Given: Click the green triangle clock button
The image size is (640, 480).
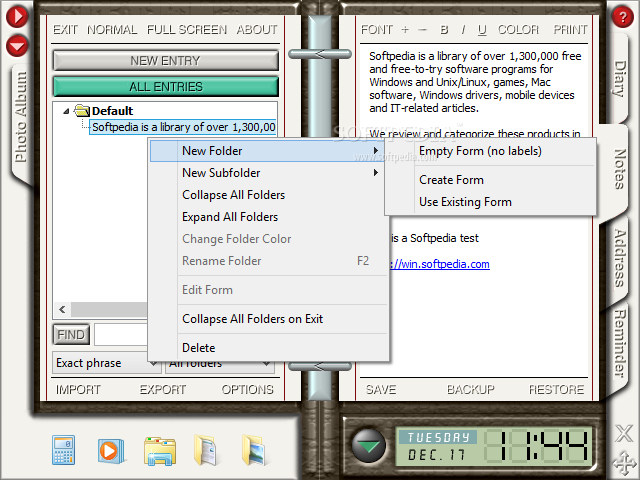Looking at the screenshot, I should pos(368,446).
